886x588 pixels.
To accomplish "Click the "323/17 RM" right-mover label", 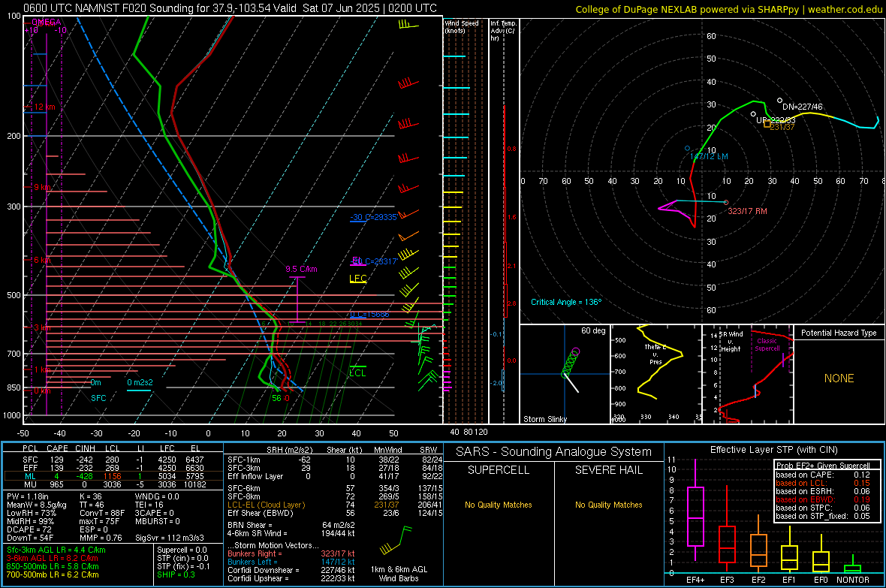I will coord(747,212).
